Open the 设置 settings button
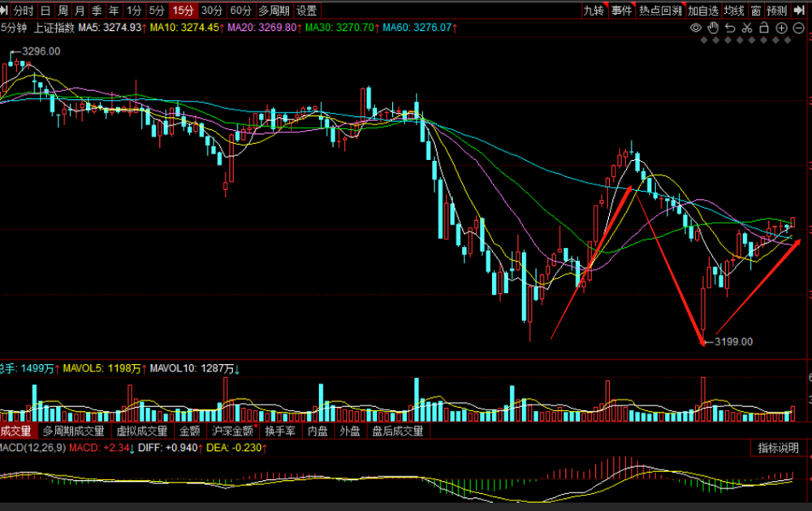The image size is (812, 511). [x=307, y=11]
